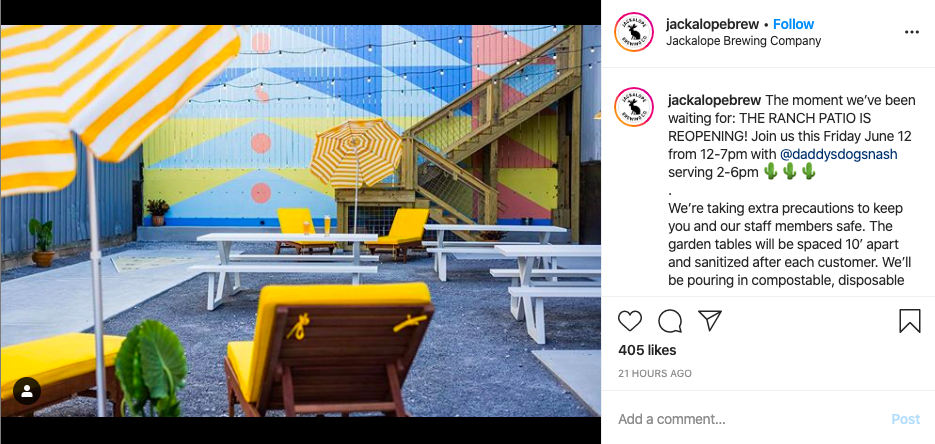
Task: Focus the Add a comment field
Action: (751, 419)
